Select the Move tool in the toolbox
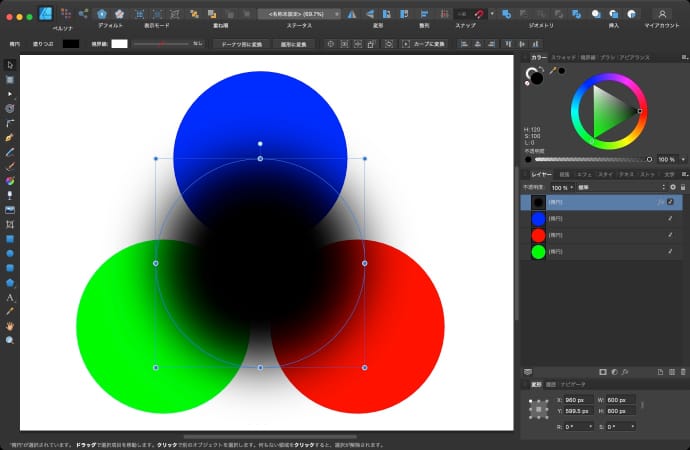Screen dimensions: 690x450 tap(10, 65)
